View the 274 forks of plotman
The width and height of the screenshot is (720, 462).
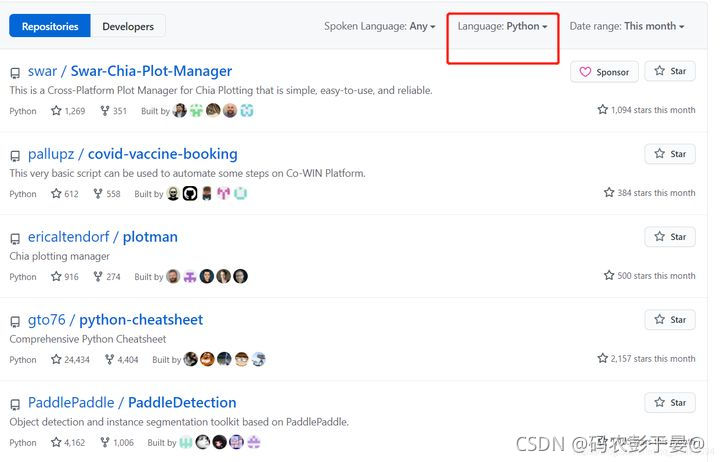pyautogui.click(x=107, y=276)
